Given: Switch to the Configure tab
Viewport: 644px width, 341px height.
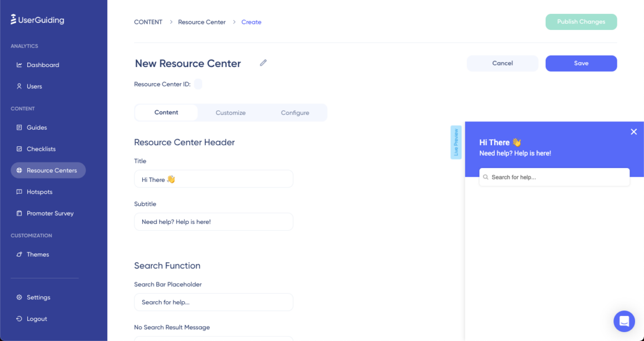Looking at the screenshot, I should click(295, 112).
